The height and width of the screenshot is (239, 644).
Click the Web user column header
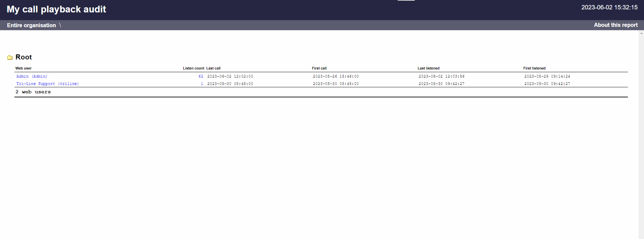23,68
